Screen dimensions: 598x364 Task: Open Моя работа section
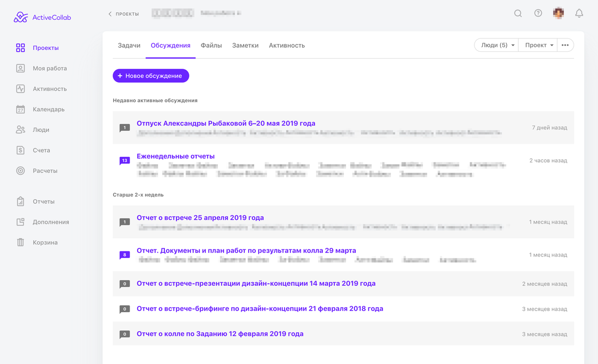[x=41, y=68]
